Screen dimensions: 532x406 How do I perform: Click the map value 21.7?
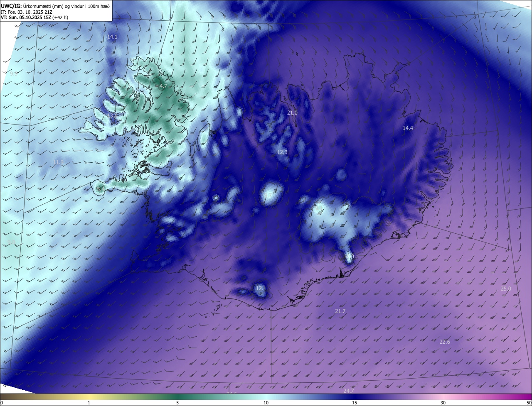[x=340, y=311]
